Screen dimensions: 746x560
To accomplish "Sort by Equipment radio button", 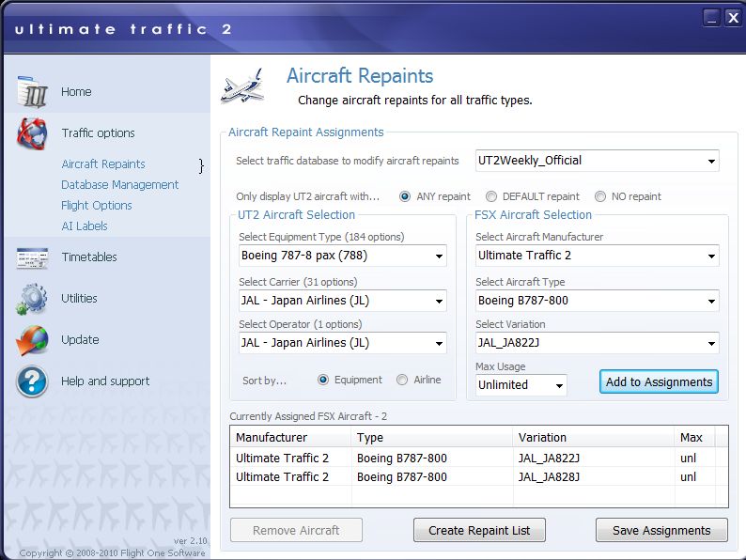I will coord(323,380).
